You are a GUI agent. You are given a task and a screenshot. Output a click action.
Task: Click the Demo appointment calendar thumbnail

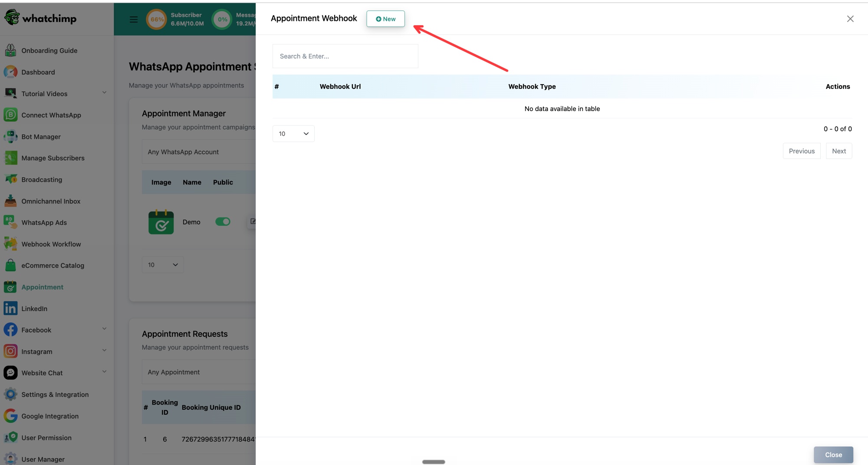pos(161,222)
